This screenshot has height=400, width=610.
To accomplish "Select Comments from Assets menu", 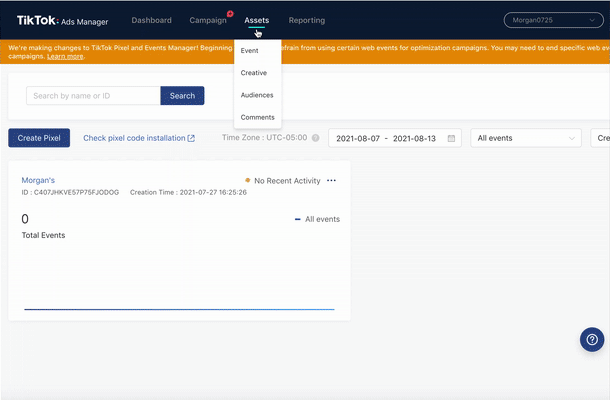I will click(x=257, y=117).
